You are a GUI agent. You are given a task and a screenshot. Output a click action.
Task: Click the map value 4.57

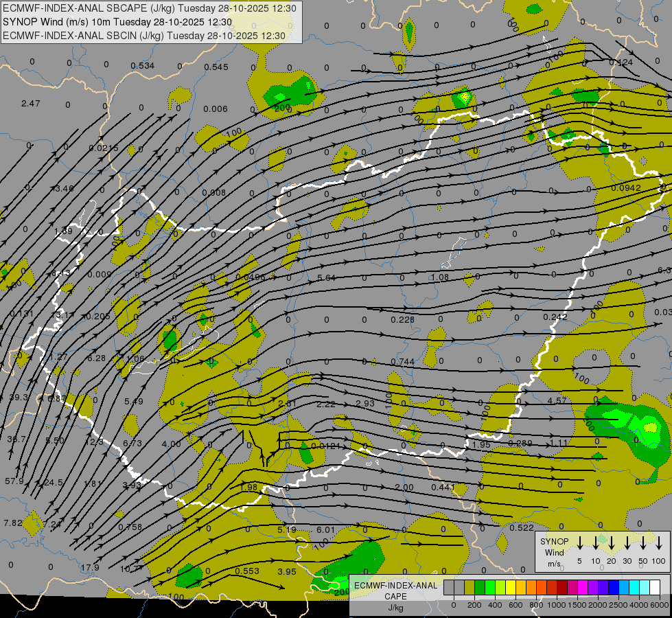[x=557, y=400]
